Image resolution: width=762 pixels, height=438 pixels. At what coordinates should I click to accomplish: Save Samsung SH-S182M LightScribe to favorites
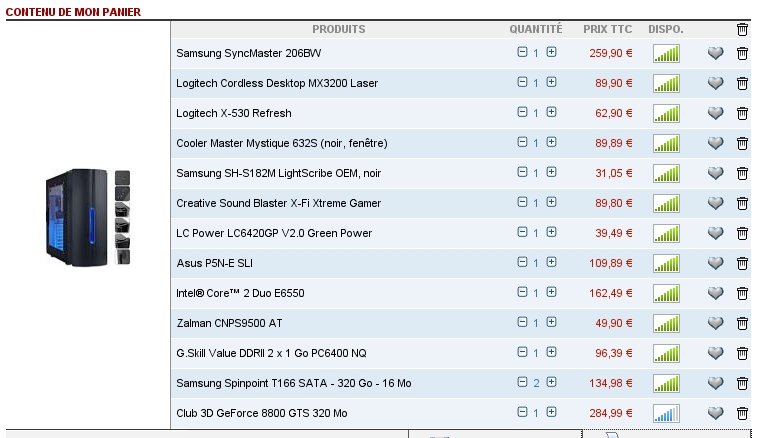[x=715, y=173]
